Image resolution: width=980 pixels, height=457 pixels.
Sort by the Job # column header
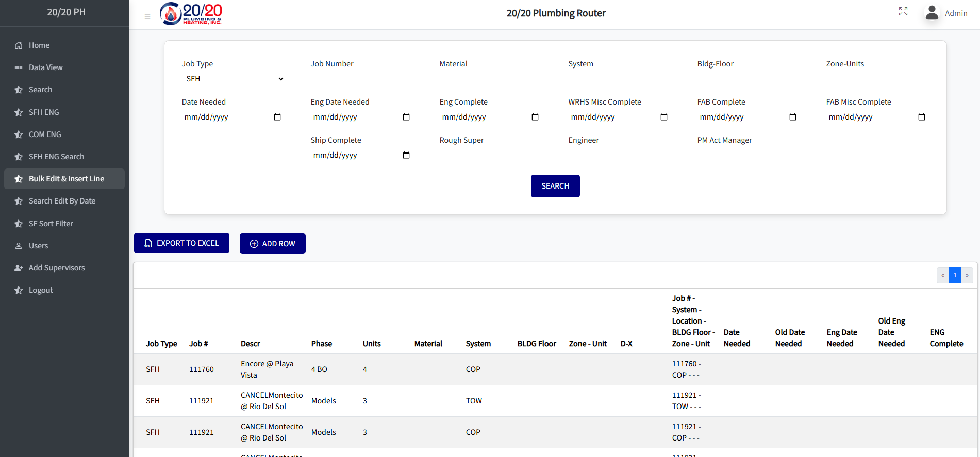pyautogui.click(x=198, y=344)
